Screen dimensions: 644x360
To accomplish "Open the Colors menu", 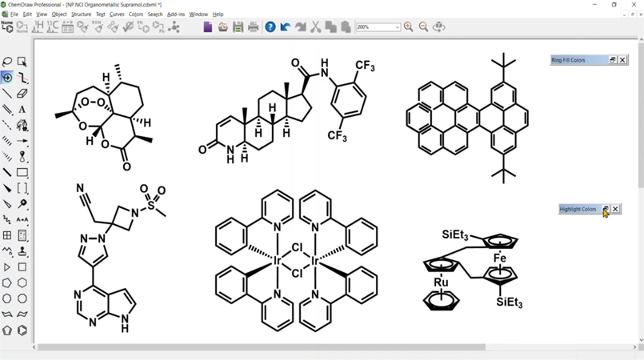I will pyautogui.click(x=136, y=14).
